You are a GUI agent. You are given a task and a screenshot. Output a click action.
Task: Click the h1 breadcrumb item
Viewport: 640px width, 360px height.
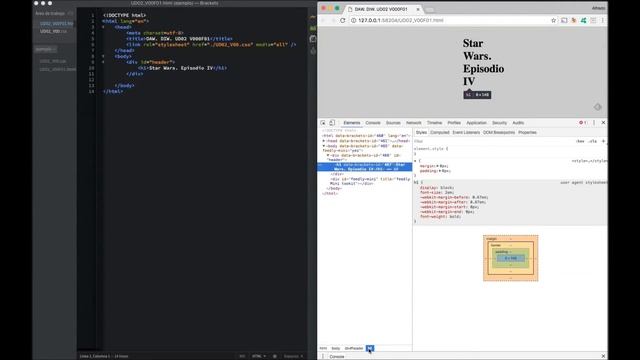[369, 349]
